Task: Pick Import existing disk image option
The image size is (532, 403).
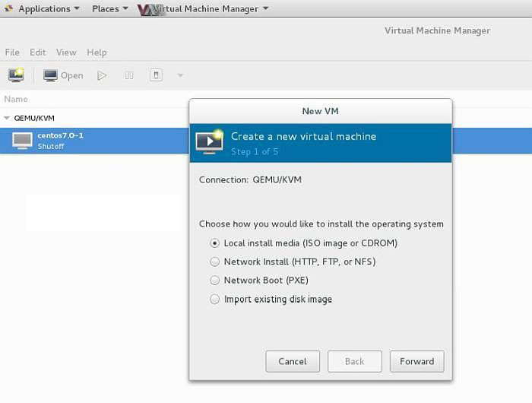Action: tap(215, 300)
